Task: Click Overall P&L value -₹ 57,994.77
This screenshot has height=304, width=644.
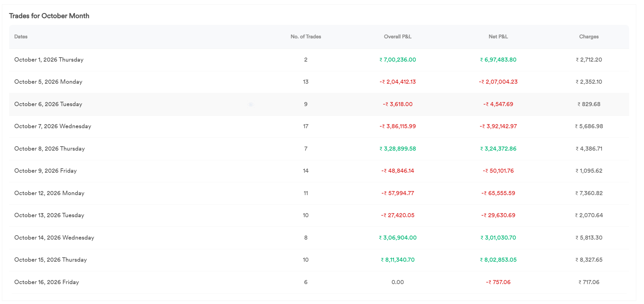Action: (398, 193)
